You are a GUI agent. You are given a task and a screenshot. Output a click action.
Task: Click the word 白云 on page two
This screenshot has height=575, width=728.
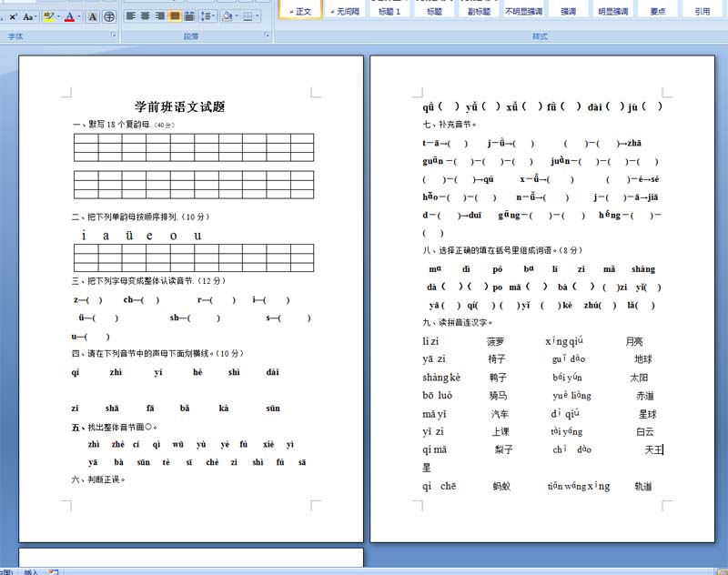(645, 432)
